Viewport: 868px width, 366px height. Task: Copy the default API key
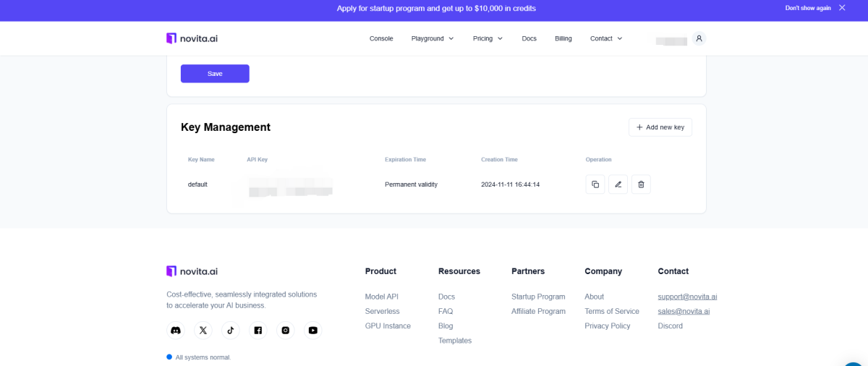click(x=595, y=184)
